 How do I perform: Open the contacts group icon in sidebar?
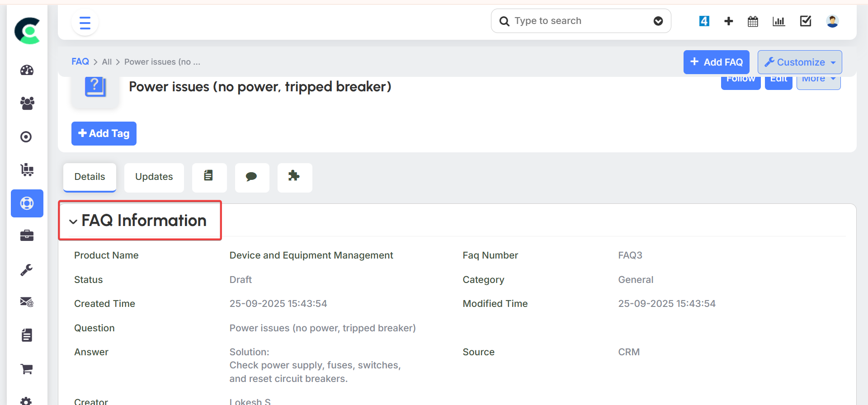[27, 104]
